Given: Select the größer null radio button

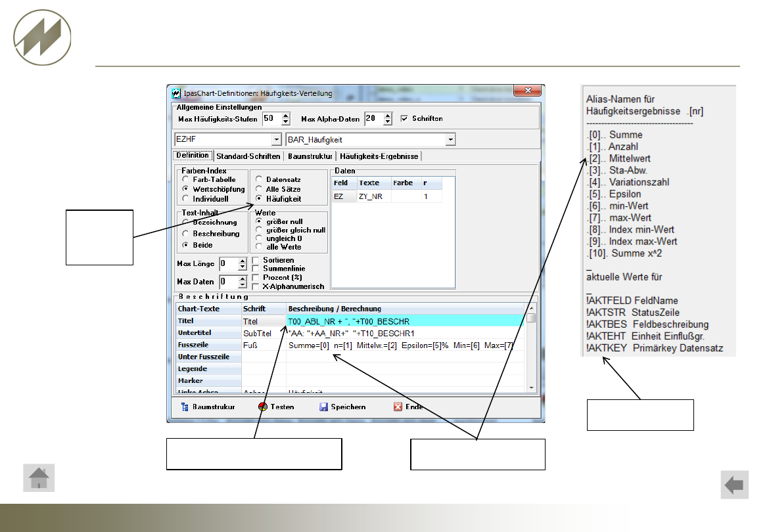Looking at the screenshot, I should (x=259, y=221).
